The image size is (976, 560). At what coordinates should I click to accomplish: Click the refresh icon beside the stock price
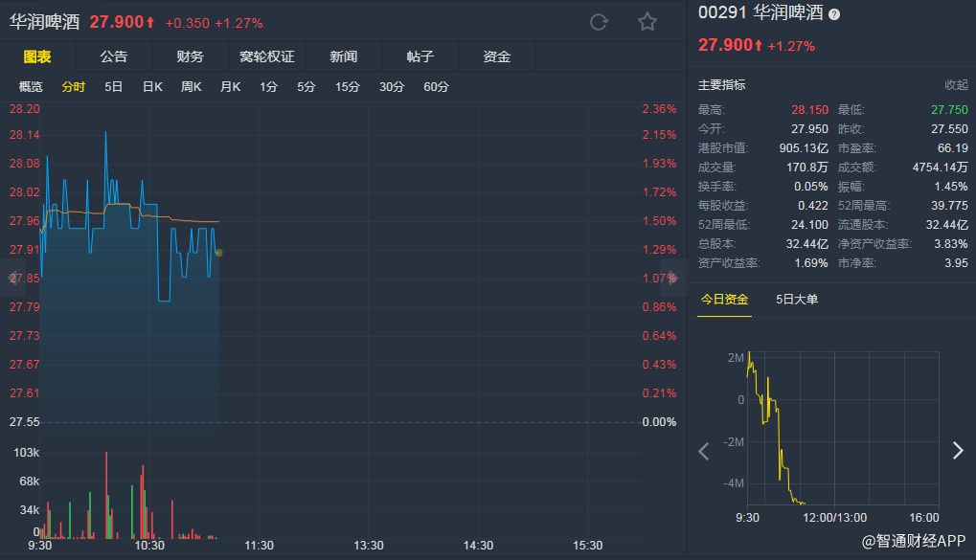point(600,22)
